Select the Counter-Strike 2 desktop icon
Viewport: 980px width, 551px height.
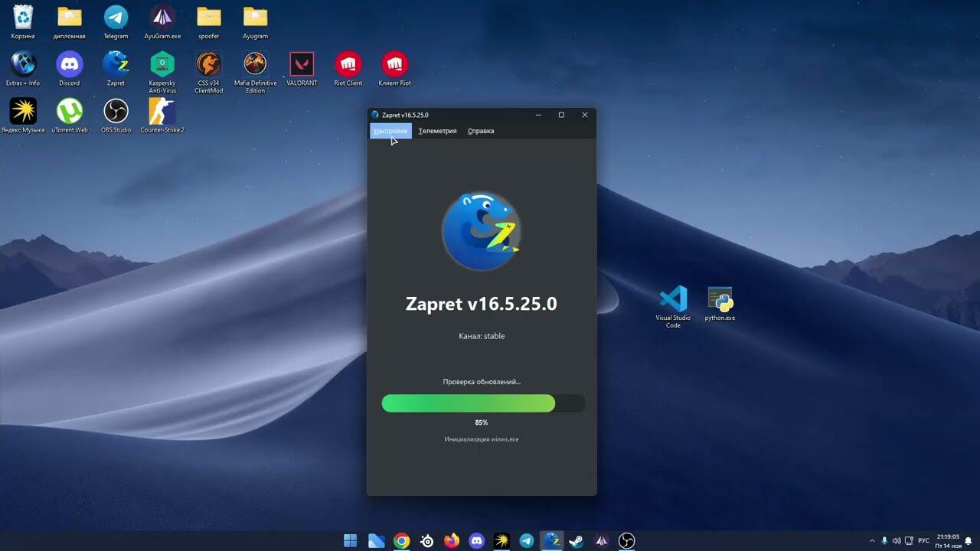pos(162,112)
